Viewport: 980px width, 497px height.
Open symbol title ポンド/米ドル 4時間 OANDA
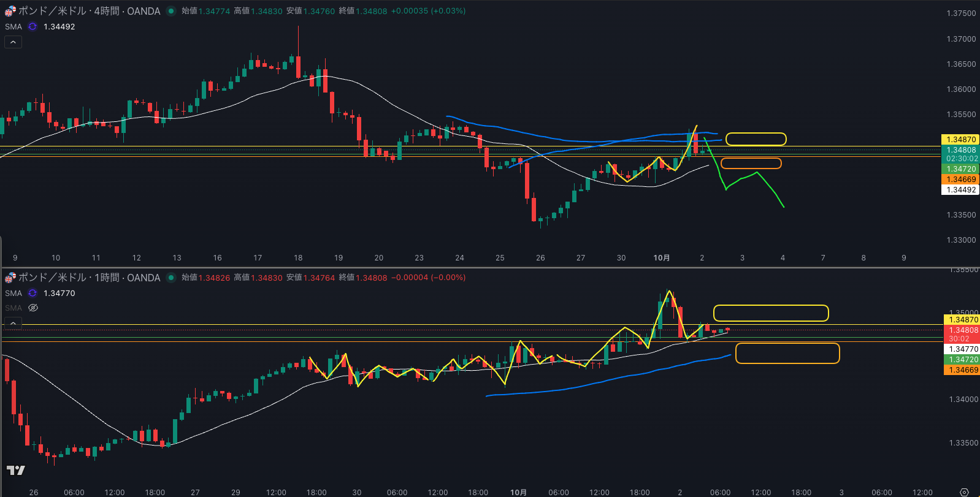tap(89, 11)
